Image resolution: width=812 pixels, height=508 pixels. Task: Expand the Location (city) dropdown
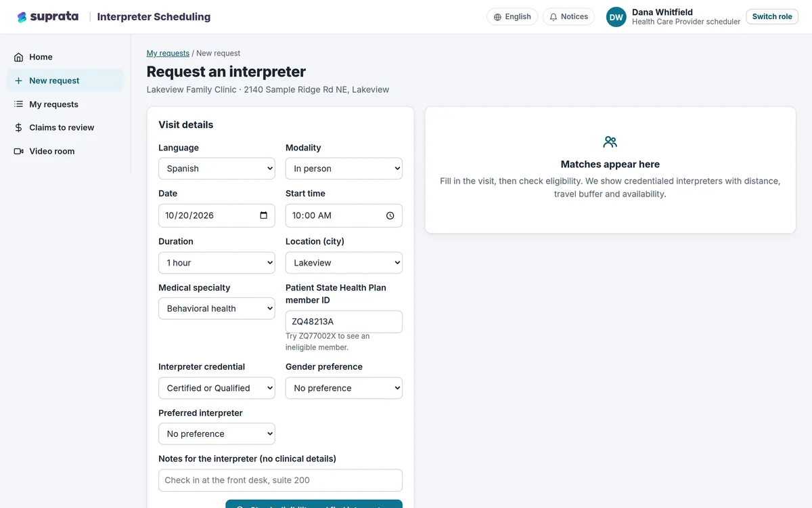pyautogui.click(x=344, y=263)
